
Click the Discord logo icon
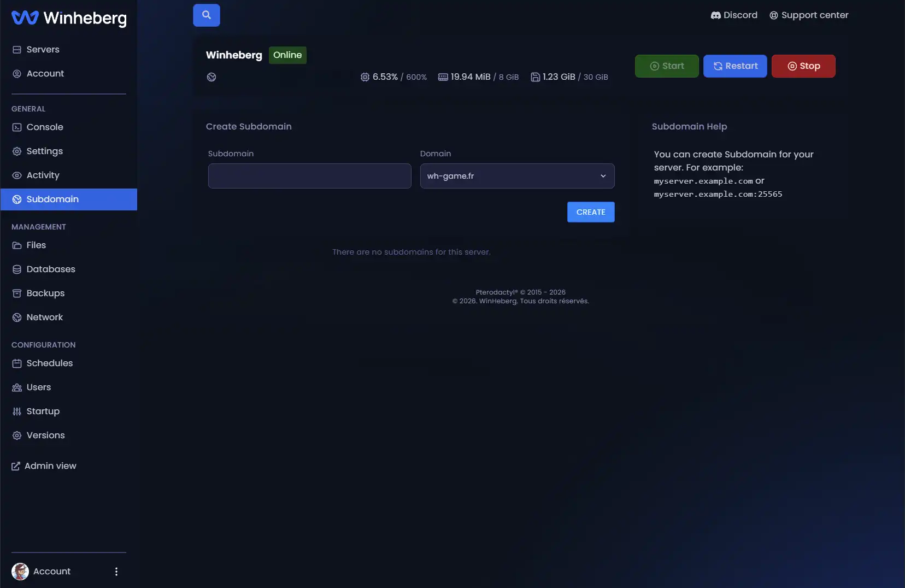pos(716,15)
